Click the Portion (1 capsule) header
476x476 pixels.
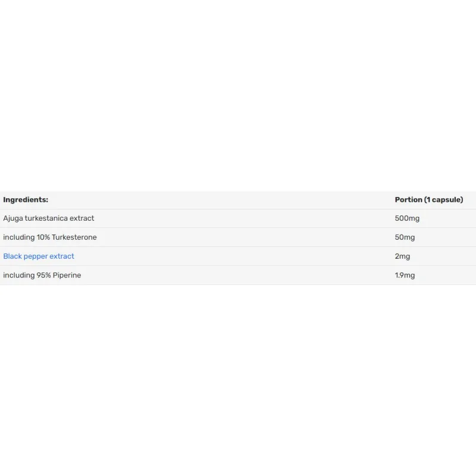[x=428, y=200]
